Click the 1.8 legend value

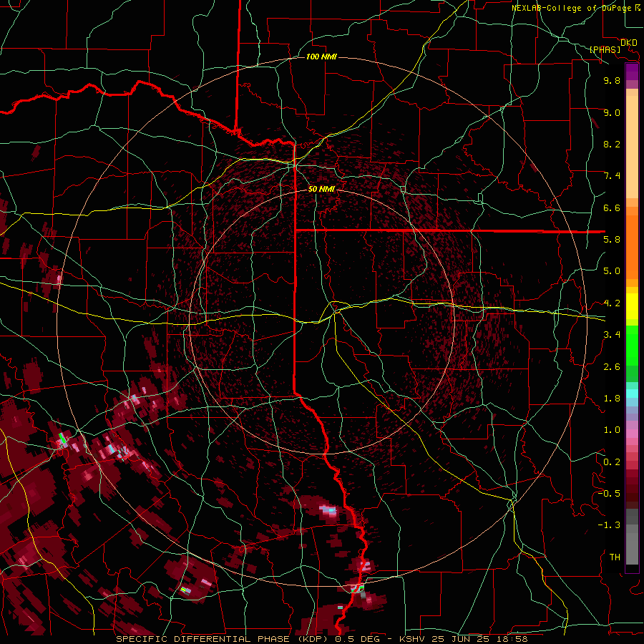coord(612,399)
